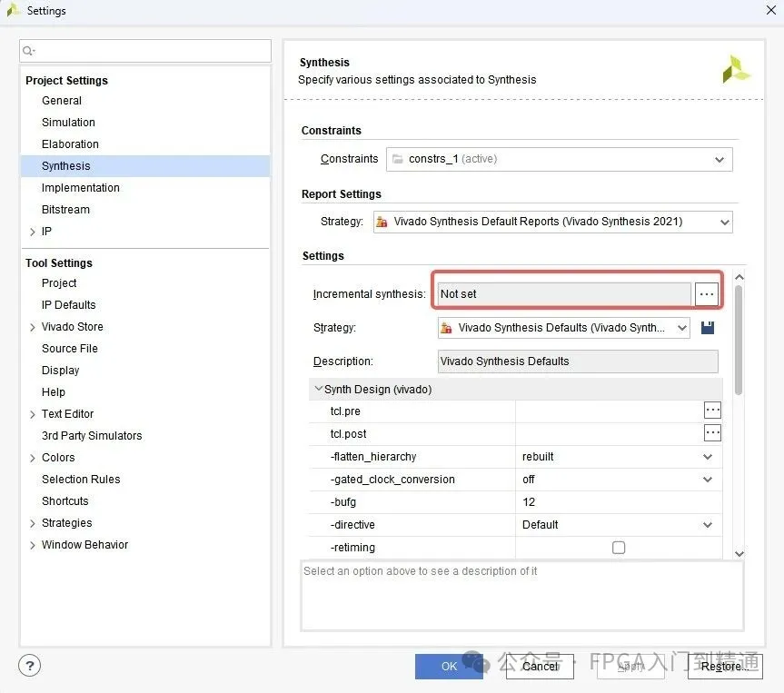Screen dimensions: 784x693
Task: Click the -retiming option label
Action: tap(352, 548)
